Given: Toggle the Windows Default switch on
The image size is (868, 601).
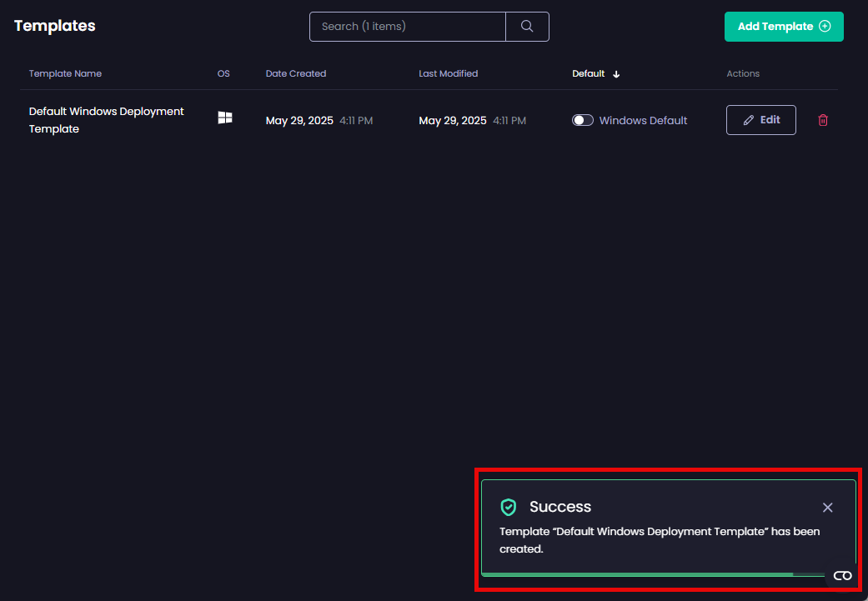Looking at the screenshot, I should 583,120.
